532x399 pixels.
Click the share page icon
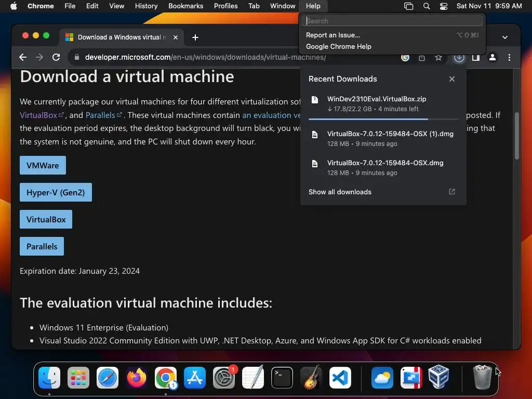tap(422, 57)
